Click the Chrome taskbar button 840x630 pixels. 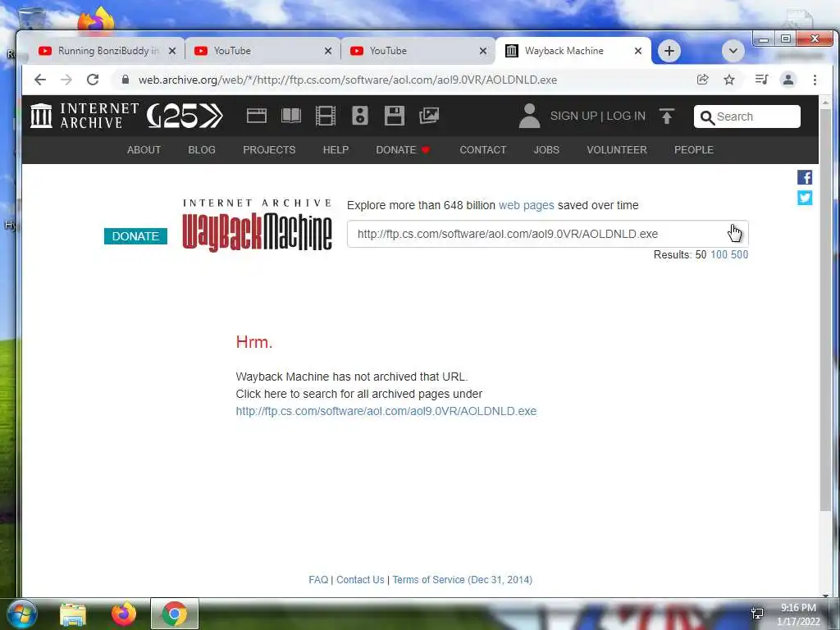coord(174,614)
